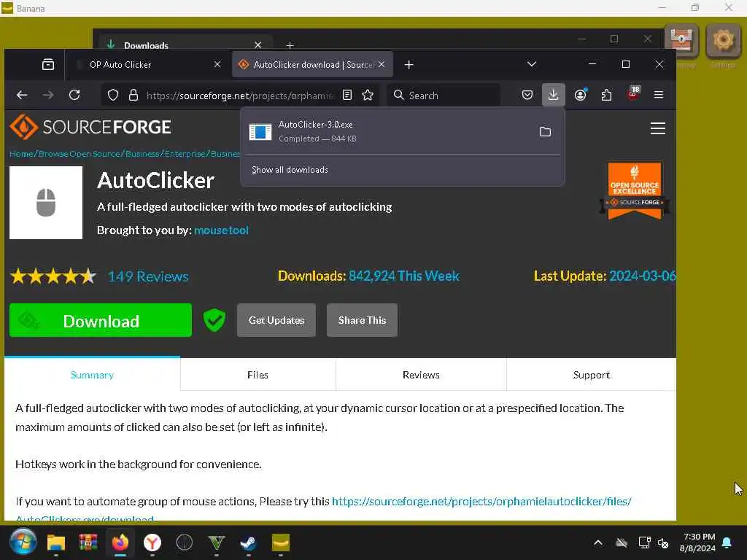This screenshot has height=560, width=747.
Task: Open the Open Source Excellence badge
Action: click(635, 191)
